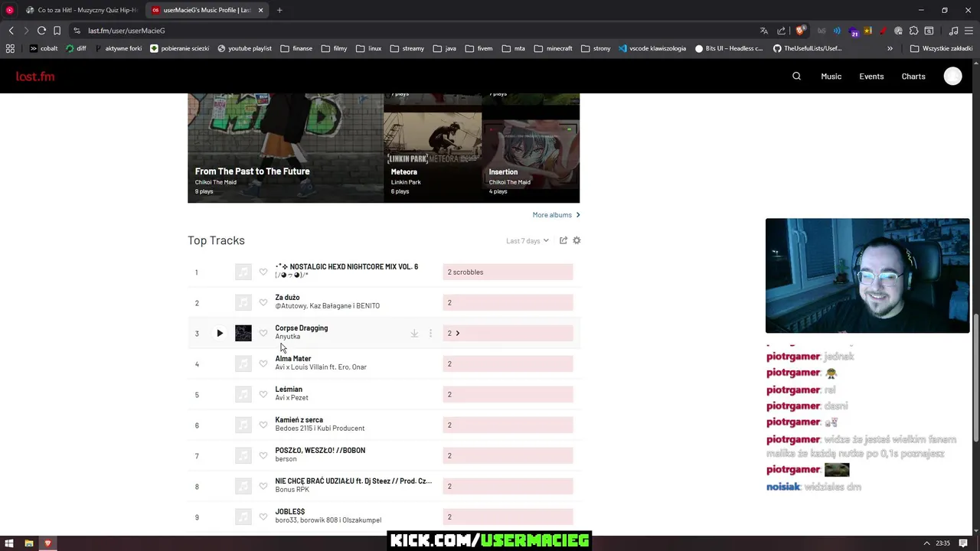Open the Windows Start button
The image size is (980, 551).
click(9, 543)
